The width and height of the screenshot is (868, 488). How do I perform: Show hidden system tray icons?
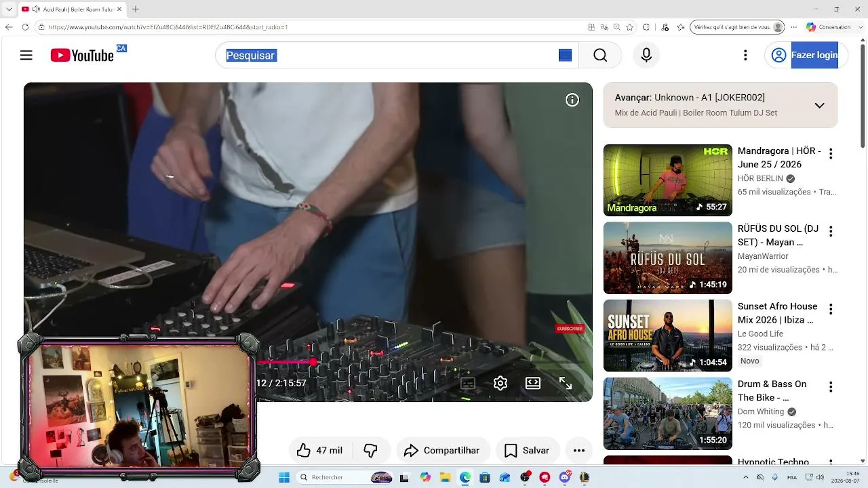745,478
